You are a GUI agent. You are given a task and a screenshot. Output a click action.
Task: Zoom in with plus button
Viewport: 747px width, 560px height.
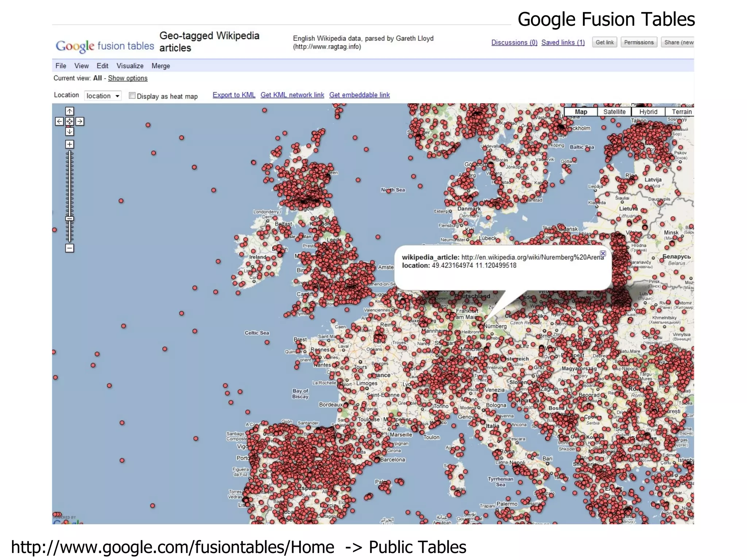69,144
